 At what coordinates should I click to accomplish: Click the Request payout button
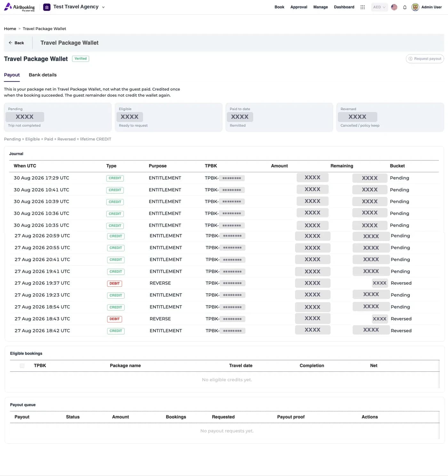click(425, 59)
